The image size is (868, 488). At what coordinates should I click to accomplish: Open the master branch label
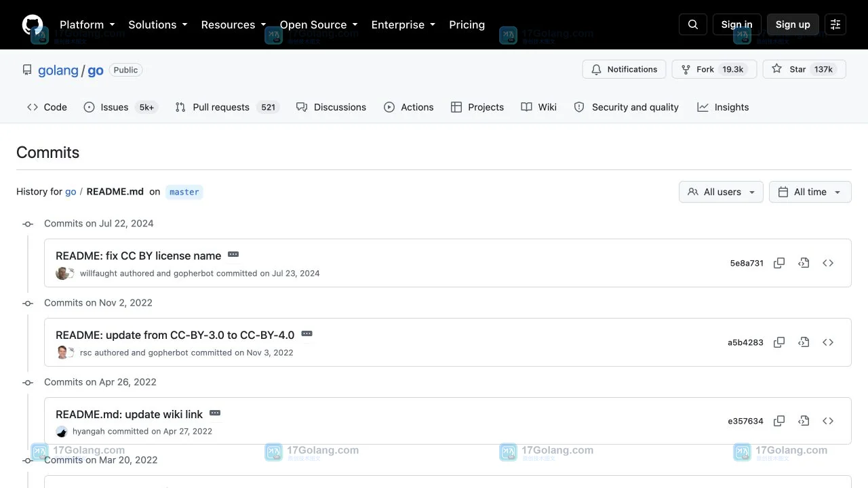[x=184, y=192]
